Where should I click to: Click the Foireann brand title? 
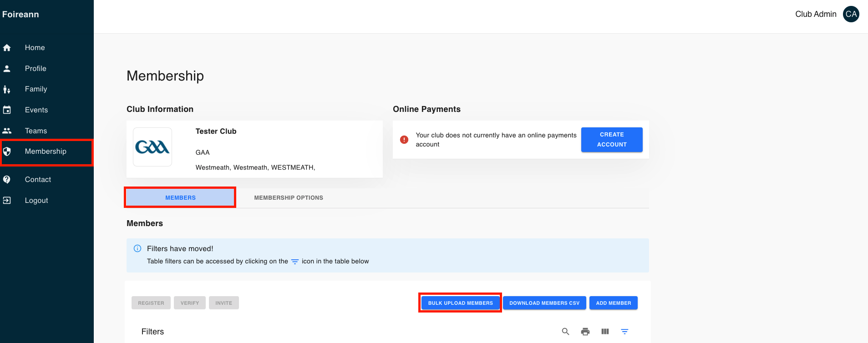click(x=20, y=15)
